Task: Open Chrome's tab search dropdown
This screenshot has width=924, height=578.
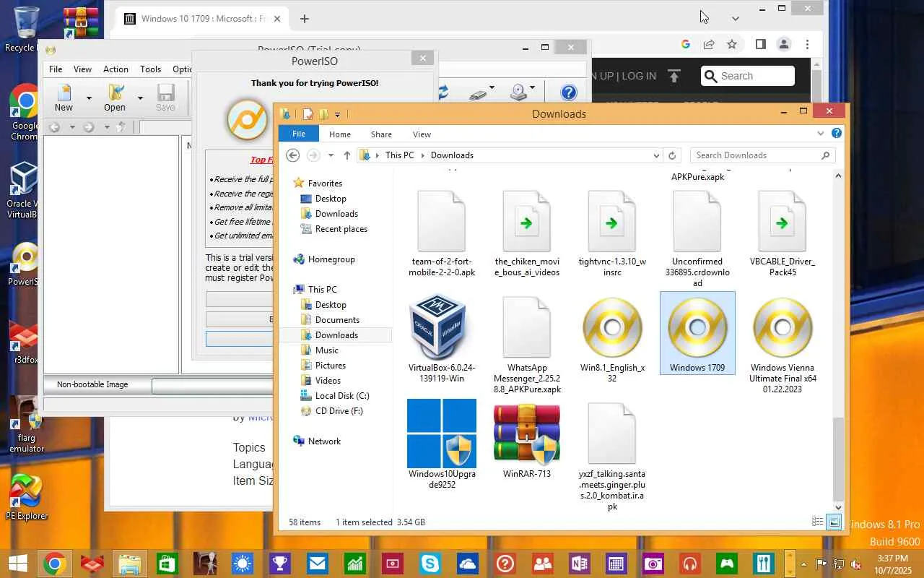Action: click(x=736, y=18)
